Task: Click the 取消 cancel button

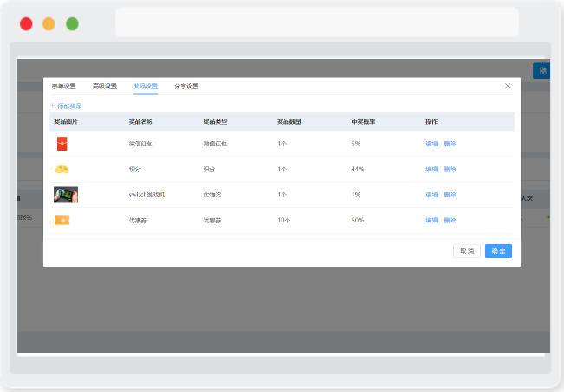Action: pos(467,251)
